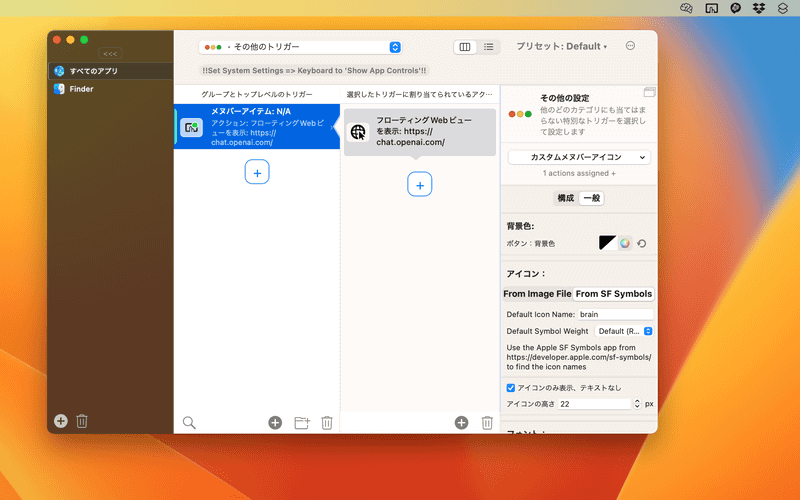The image size is (800, 500).
Task: Add trigger using the bottom plus circle icon
Action: [275, 422]
